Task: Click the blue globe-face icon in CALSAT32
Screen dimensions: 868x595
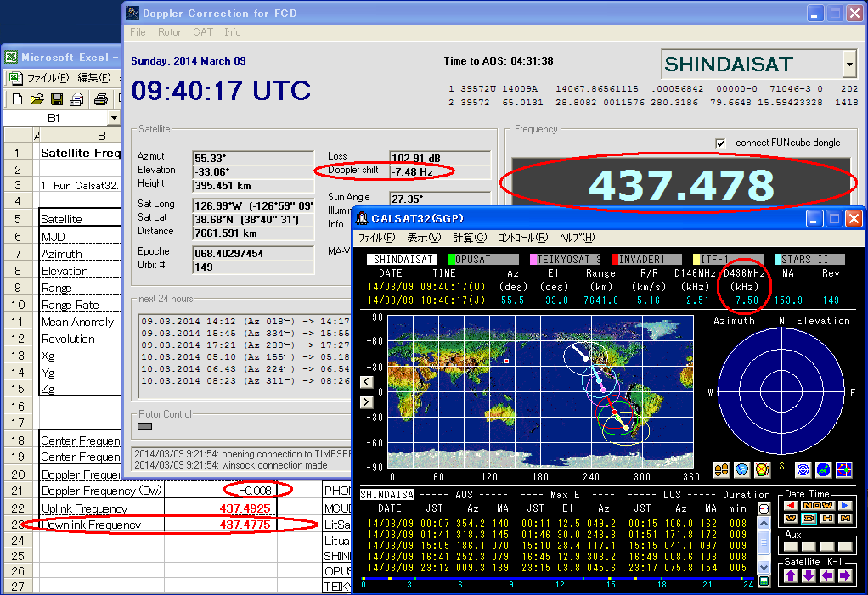Action: [x=741, y=470]
